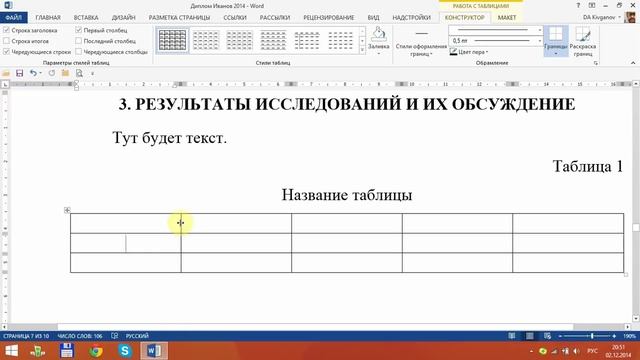Click the Print Preview icon in quick access toolbar
Screen dimensions: 640x360
tap(79, 73)
